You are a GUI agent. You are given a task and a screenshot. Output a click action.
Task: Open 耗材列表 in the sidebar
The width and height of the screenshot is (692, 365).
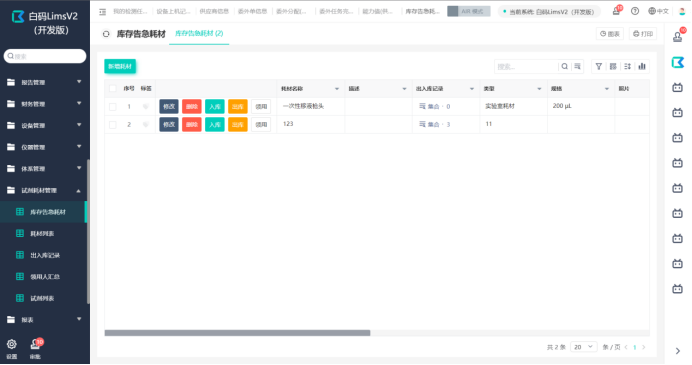pos(43,233)
